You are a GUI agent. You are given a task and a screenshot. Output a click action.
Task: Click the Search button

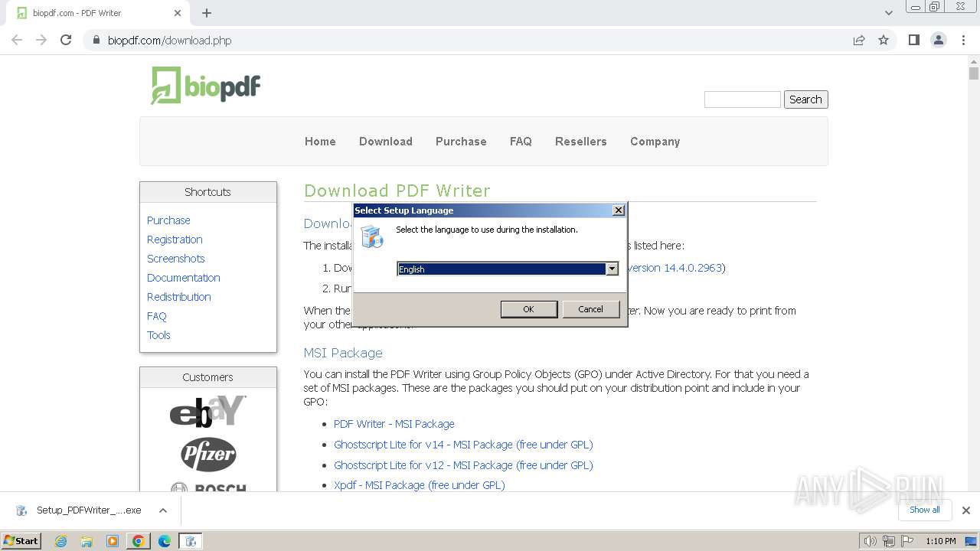tap(805, 99)
